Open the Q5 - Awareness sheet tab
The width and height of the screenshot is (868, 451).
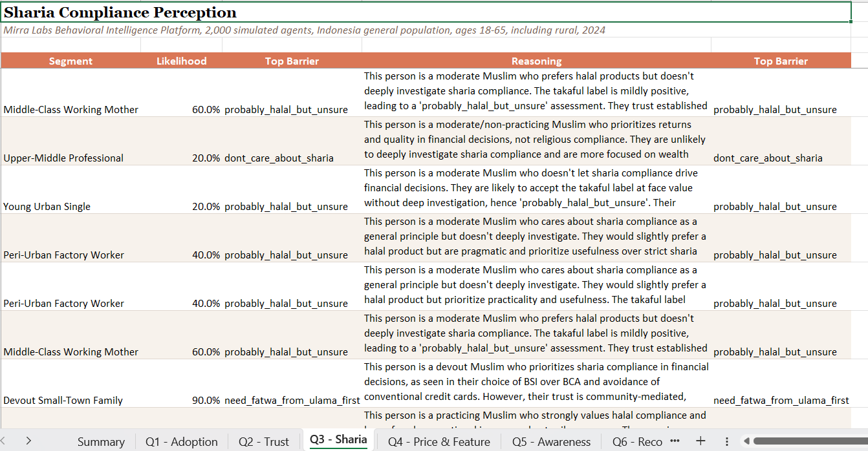point(551,441)
